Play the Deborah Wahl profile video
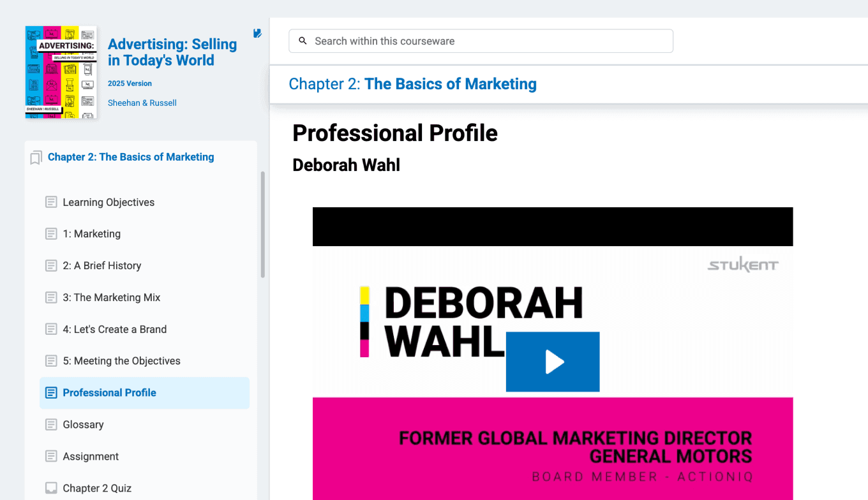This screenshot has height=500, width=868. click(553, 362)
